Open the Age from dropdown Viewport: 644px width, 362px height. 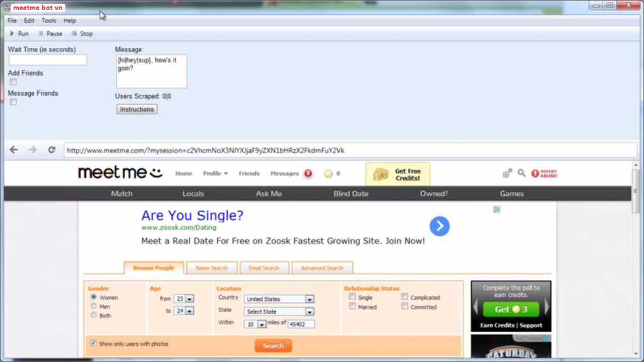pos(184,298)
